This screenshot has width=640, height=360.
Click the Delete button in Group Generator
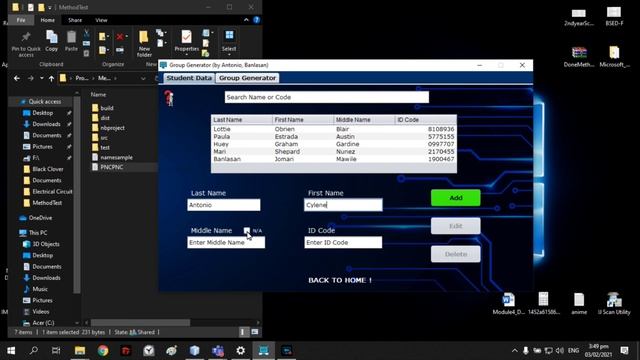[456, 254]
